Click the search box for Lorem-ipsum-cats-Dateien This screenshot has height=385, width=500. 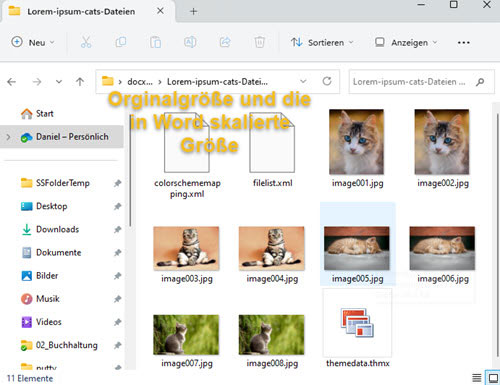[x=421, y=82]
